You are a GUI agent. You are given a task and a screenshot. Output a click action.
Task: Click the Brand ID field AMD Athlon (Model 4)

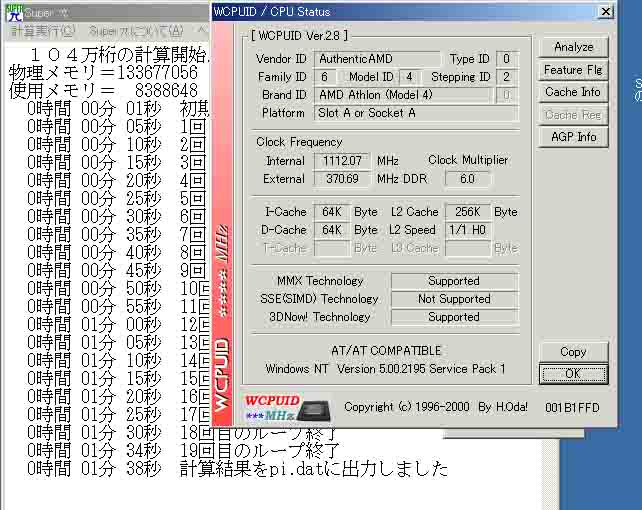click(x=402, y=95)
